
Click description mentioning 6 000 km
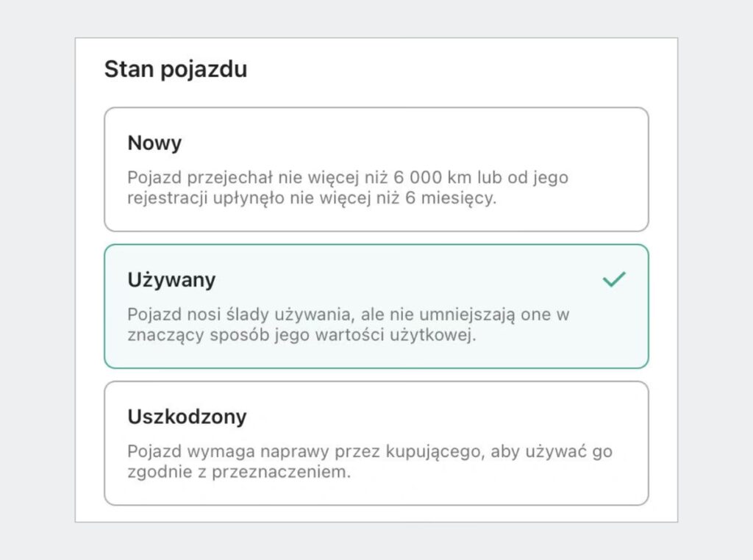coord(348,178)
